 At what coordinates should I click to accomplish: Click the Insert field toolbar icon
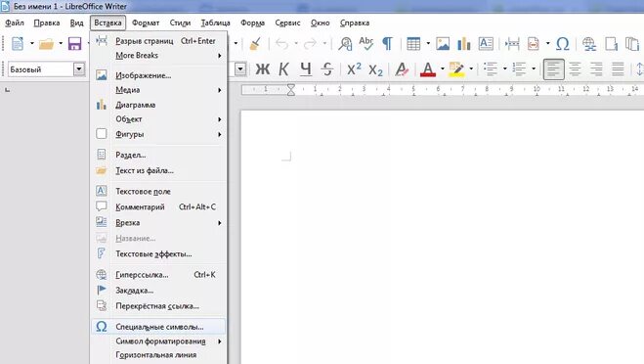tap(534, 44)
